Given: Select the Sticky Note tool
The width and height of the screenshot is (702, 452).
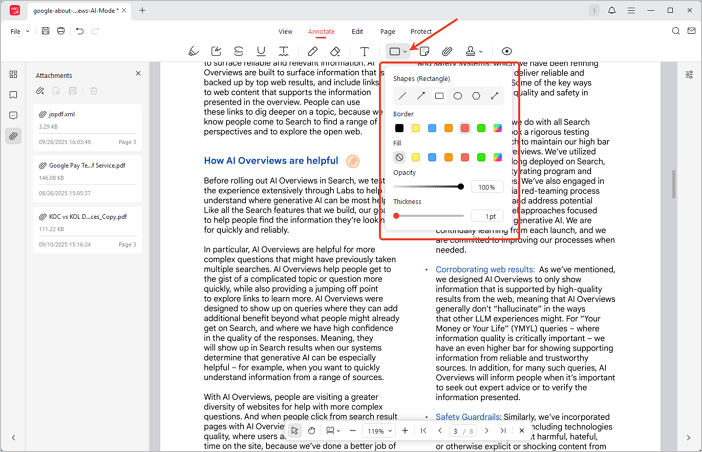Looking at the screenshot, I should (x=424, y=51).
